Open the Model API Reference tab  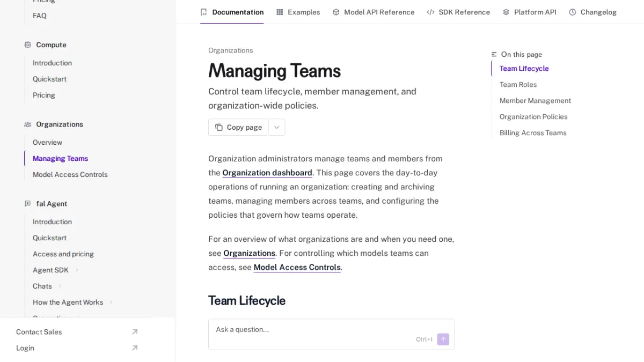(374, 12)
